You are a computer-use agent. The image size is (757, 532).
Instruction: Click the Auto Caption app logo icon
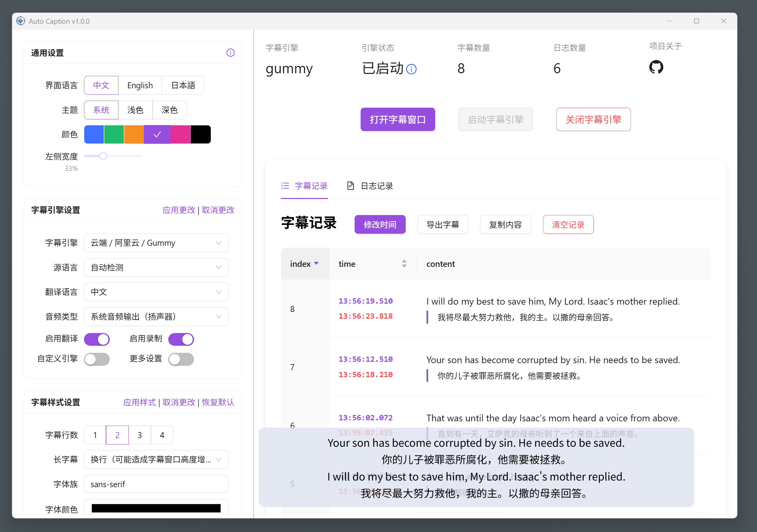coord(21,21)
